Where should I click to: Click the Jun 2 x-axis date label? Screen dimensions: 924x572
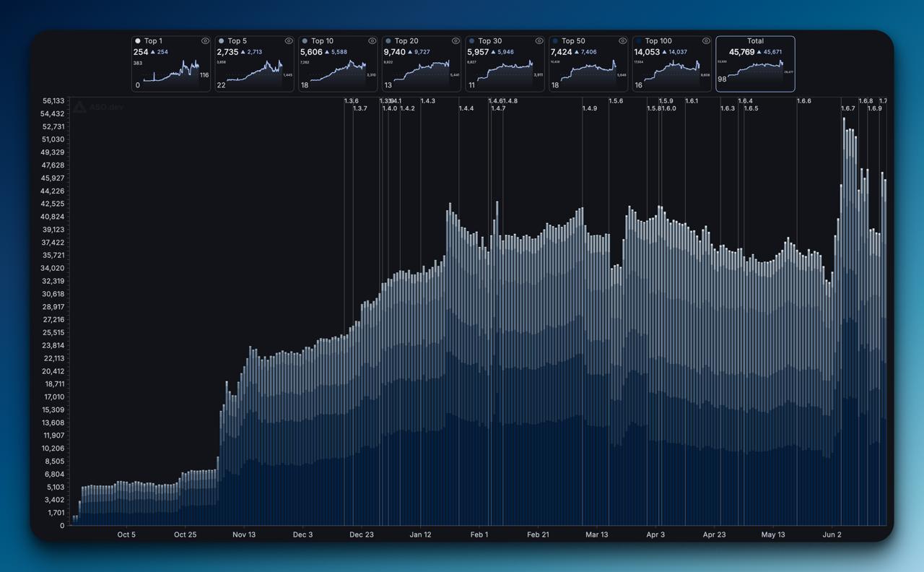click(832, 534)
